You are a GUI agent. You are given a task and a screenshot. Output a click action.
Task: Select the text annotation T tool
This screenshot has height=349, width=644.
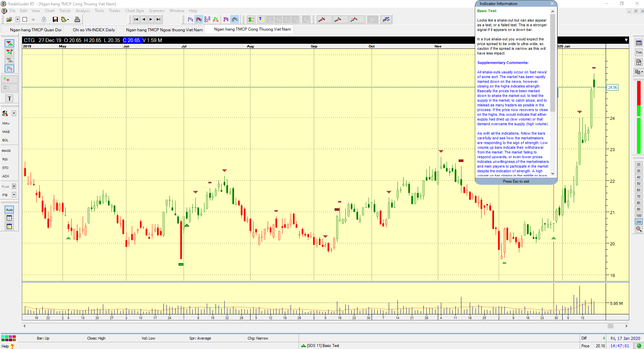9,99
